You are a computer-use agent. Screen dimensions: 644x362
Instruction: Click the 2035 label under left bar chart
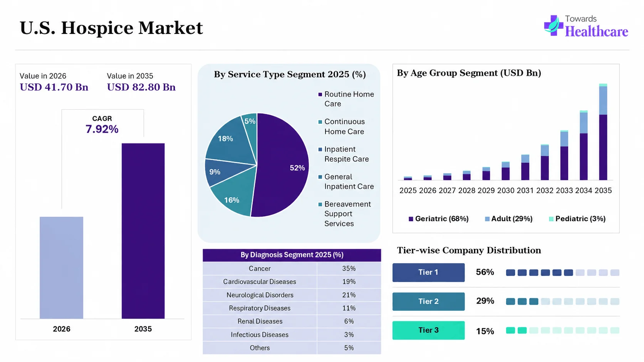click(143, 329)
